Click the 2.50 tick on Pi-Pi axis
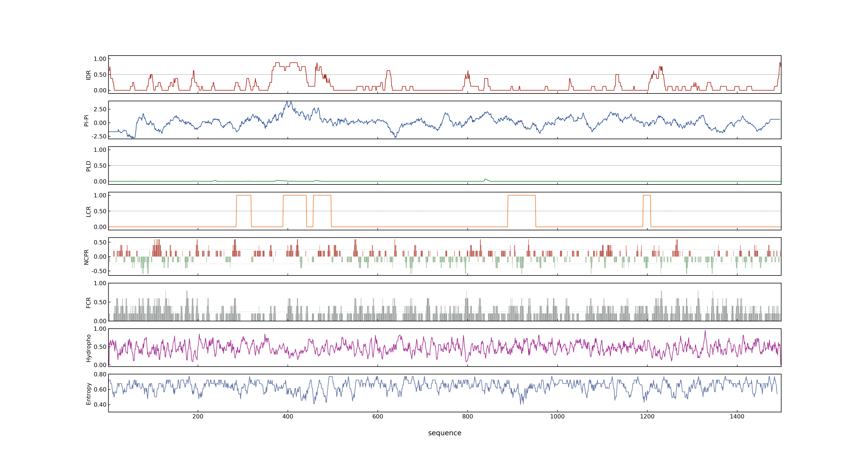The image size is (868, 463). pyautogui.click(x=100, y=109)
